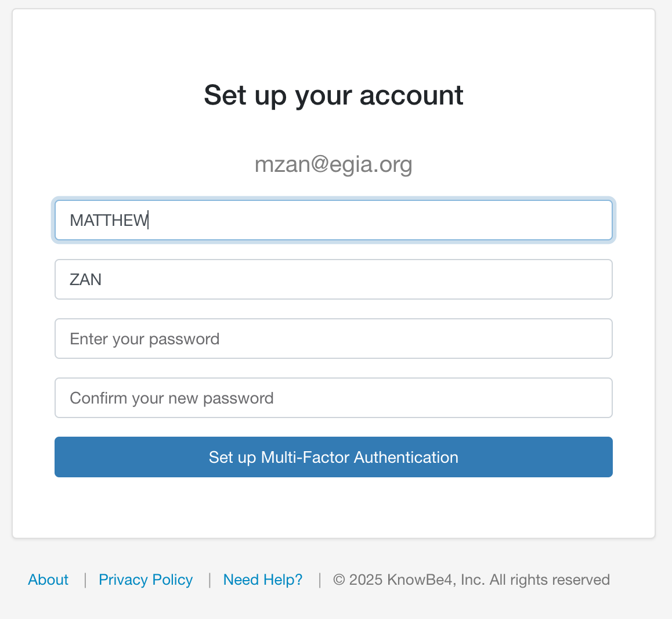Click the KnowBe4 copyright notice text
This screenshot has height=619, width=672.
coord(471,580)
